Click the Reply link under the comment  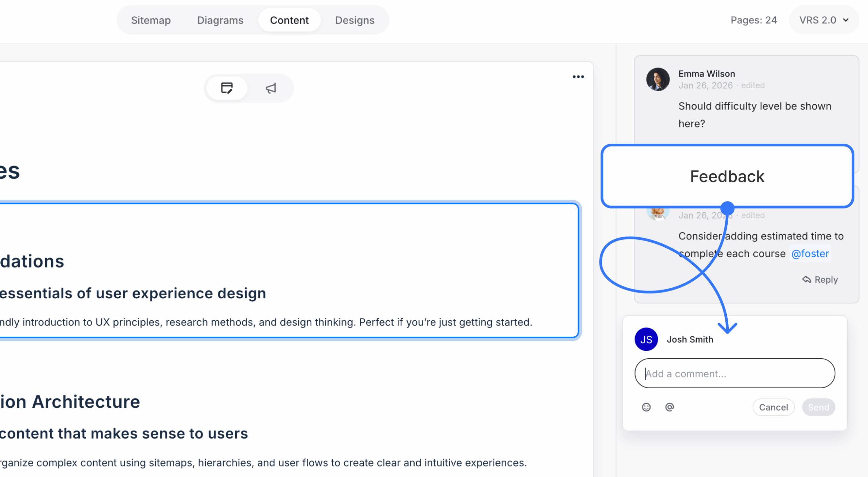(x=820, y=280)
